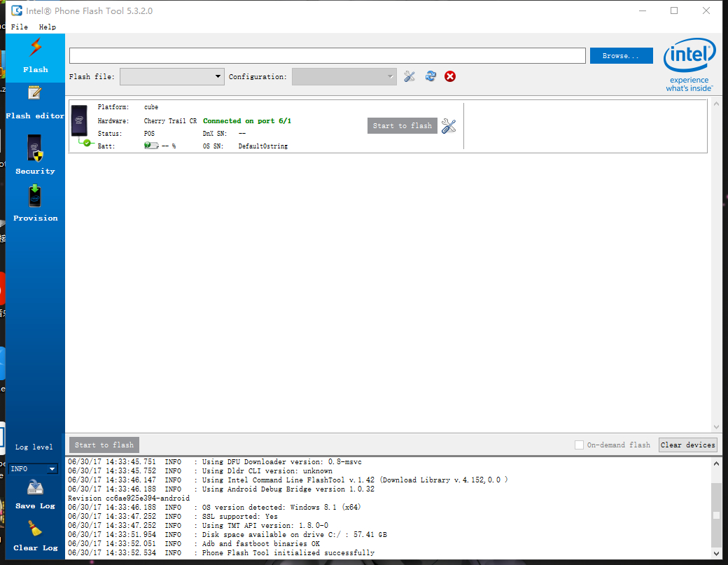728x565 pixels.
Task: Click the 'Revision cc6ae925e394-android' log line
Action: 129,498
